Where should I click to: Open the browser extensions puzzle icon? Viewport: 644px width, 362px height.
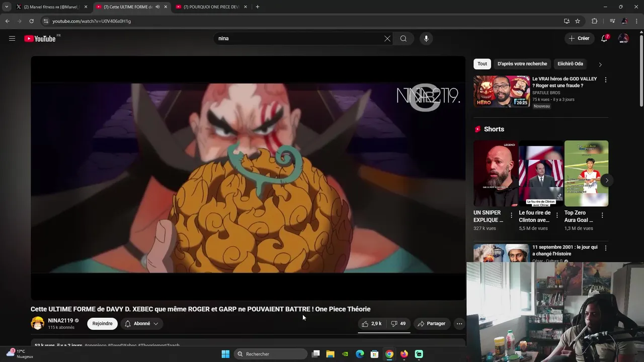pyautogui.click(x=595, y=21)
